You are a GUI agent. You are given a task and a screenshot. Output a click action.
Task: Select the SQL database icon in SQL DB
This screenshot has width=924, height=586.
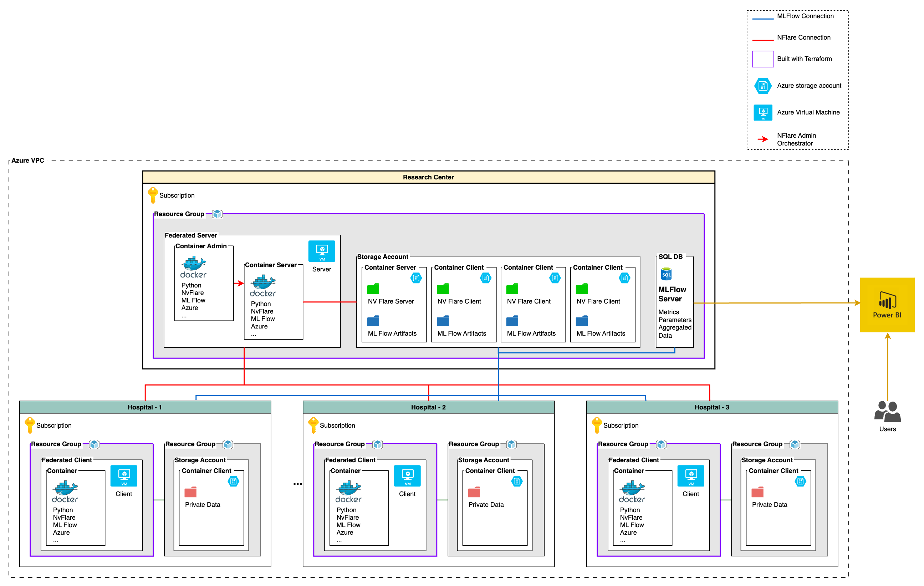point(666,274)
